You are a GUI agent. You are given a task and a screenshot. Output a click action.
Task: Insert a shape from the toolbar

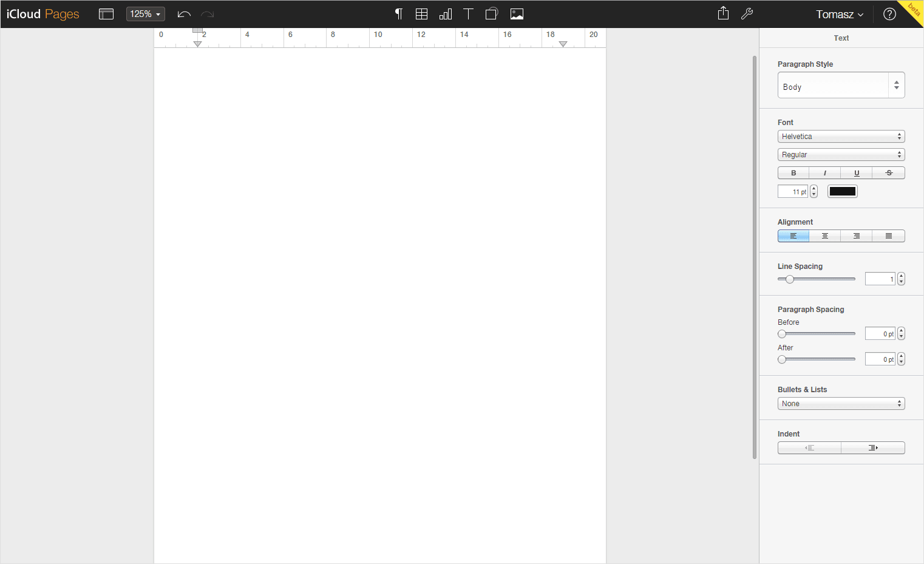click(492, 14)
